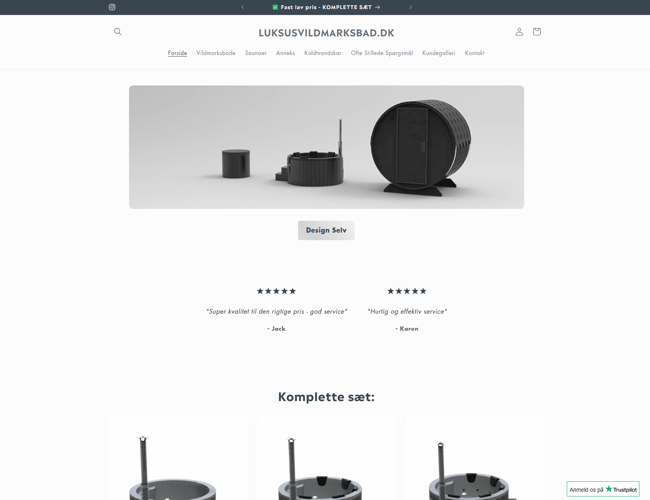Click the LUKSUSVILDMARKSBAD.DK logo
The height and width of the screenshot is (500, 650).
tap(326, 33)
